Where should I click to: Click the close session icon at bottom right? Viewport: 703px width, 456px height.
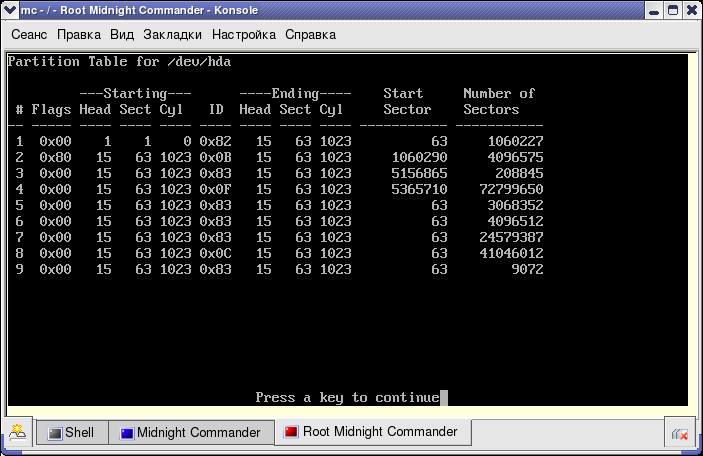(680, 434)
